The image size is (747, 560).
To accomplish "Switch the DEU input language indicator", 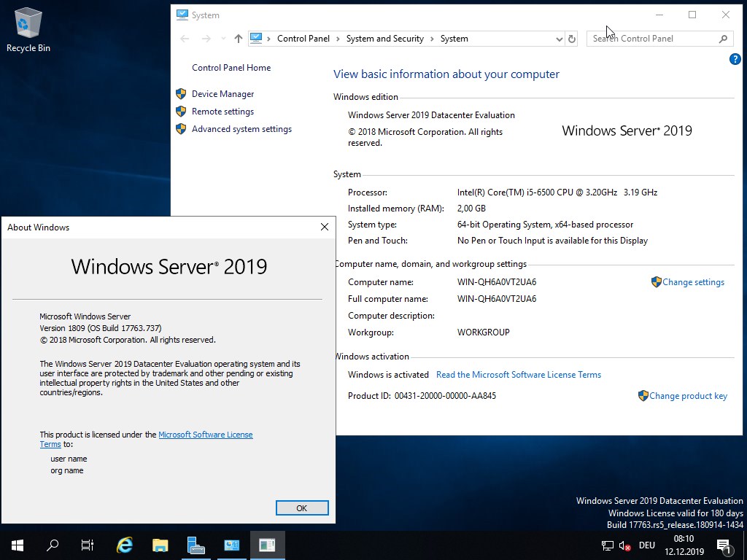I will [x=646, y=545].
